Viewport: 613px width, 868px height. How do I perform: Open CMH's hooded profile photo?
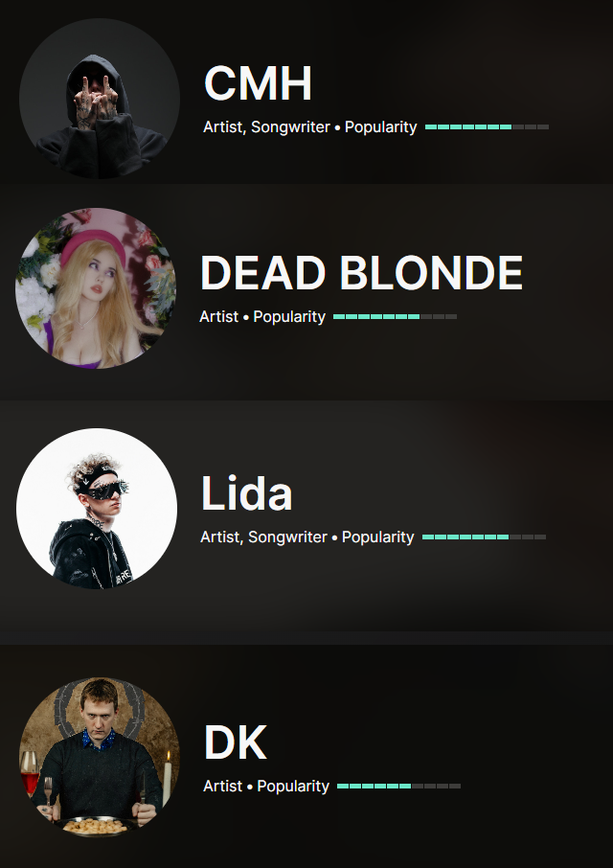pos(100,99)
